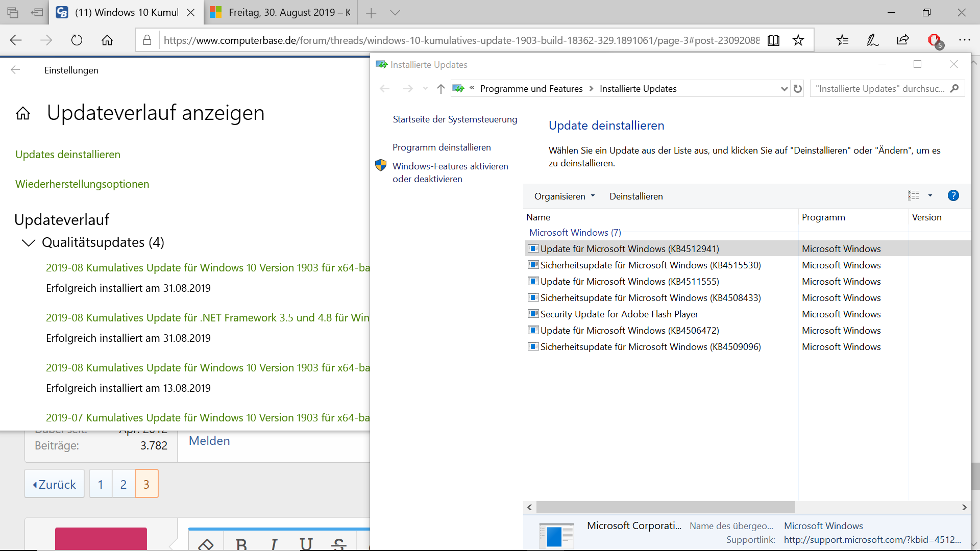
Task: Click the site lock icon in address bar
Action: click(147, 40)
